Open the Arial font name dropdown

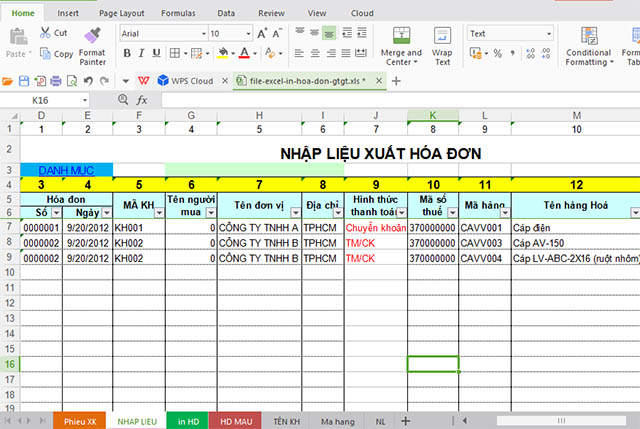pos(204,34)
